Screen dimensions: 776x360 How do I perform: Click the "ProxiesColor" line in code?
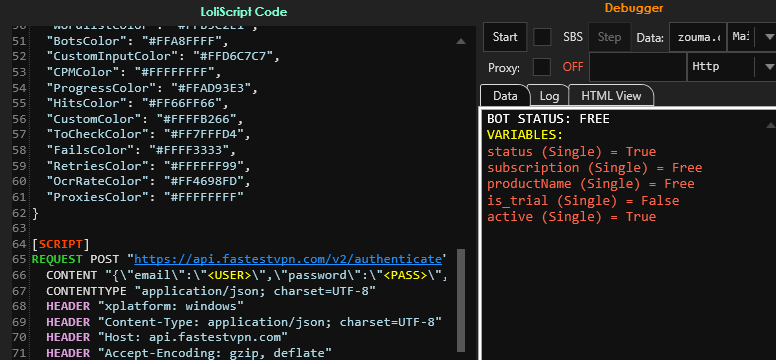pos(145,197)
